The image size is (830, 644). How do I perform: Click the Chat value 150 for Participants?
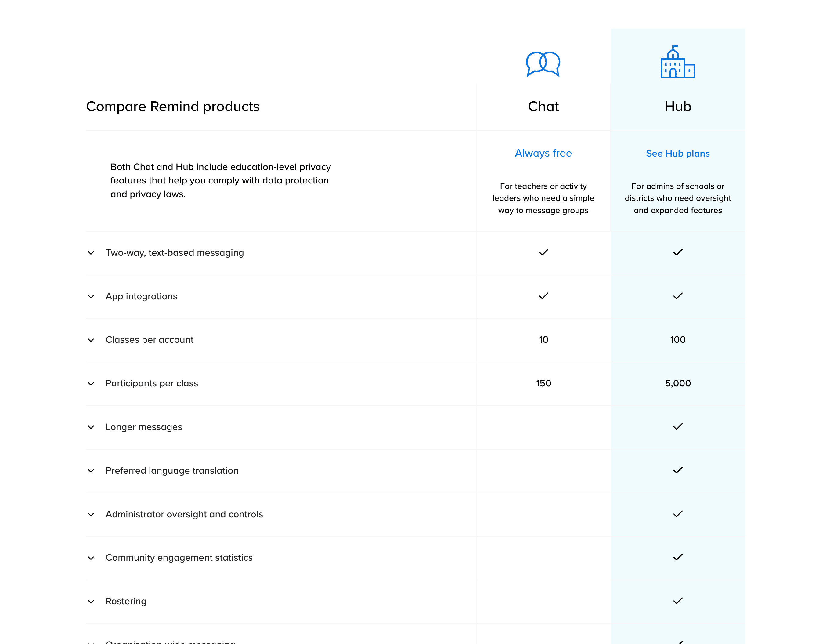543,384
